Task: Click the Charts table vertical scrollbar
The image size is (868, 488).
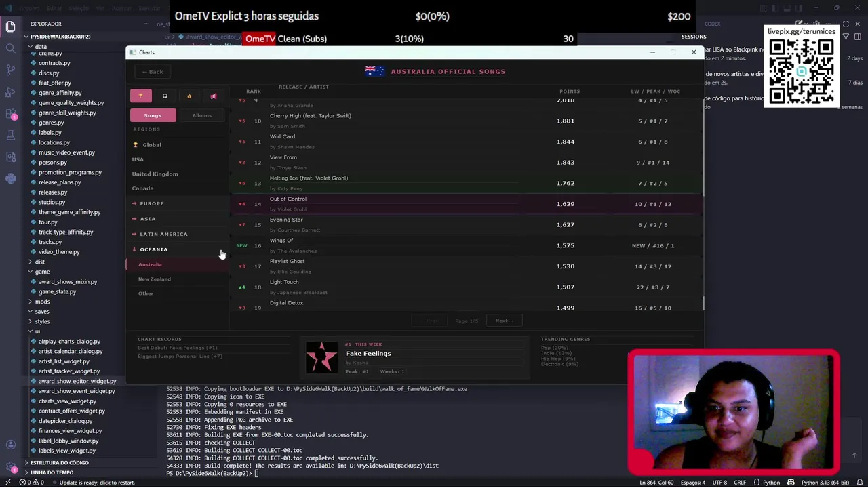Action: [703, 203]
